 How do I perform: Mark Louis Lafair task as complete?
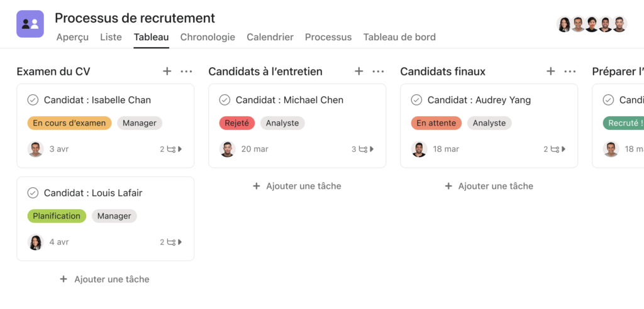pyautogui.click(x=33, y=193)
